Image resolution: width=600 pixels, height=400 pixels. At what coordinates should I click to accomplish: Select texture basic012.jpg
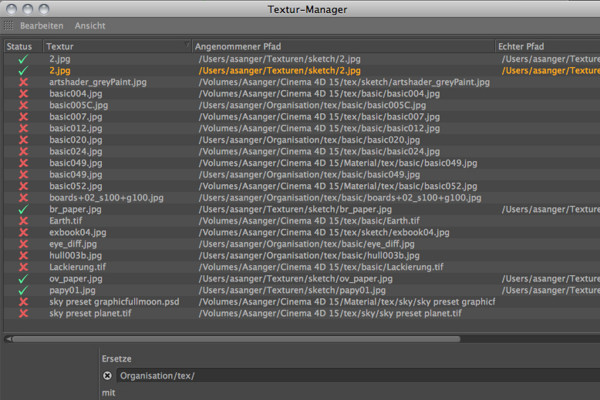(x=75, y=128)
